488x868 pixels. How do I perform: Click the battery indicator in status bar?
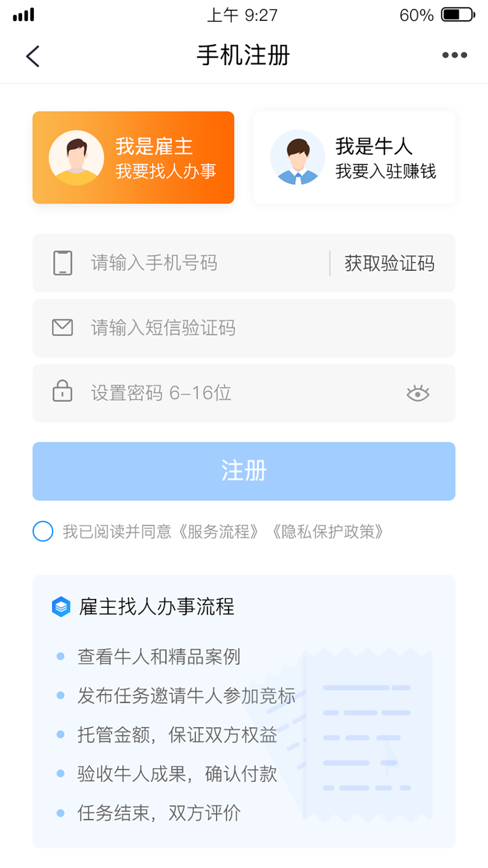[457, 15]
